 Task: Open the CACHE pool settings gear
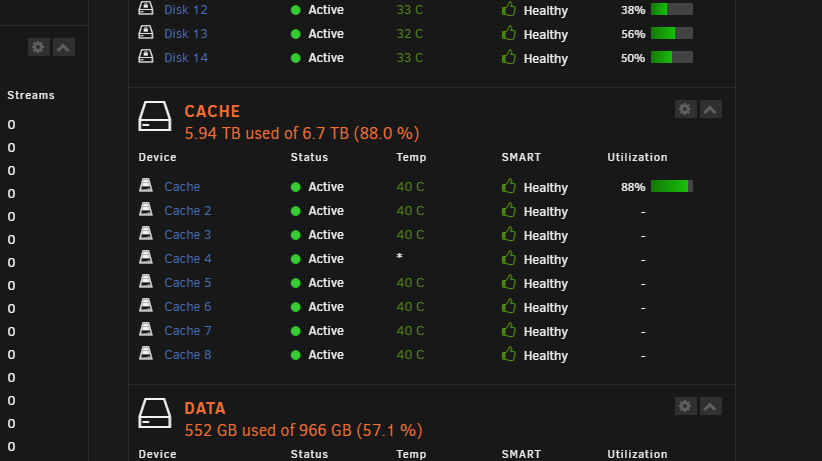[x=685, y=109]
